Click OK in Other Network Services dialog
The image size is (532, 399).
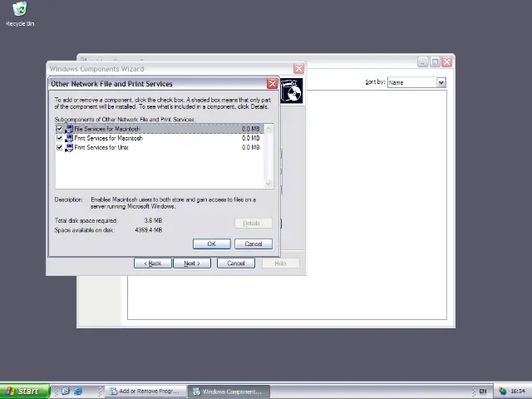(211, 244)
